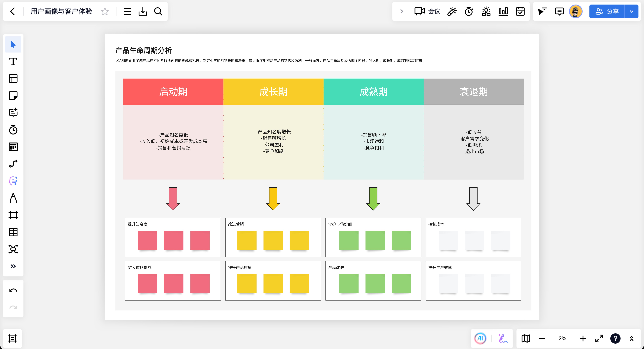Screen dimensions: 644x349
Task: Toggle the minimap at bottom right
Action: [526, 338]
